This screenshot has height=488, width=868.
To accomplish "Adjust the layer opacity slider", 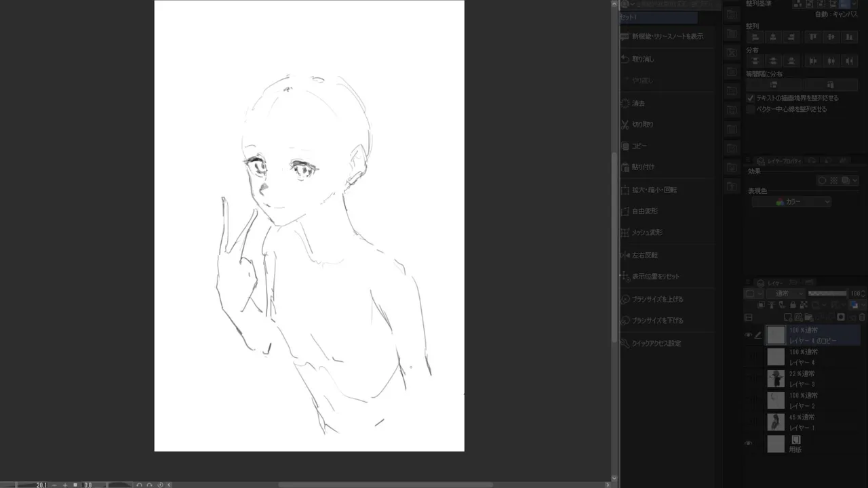I will 827,293.
